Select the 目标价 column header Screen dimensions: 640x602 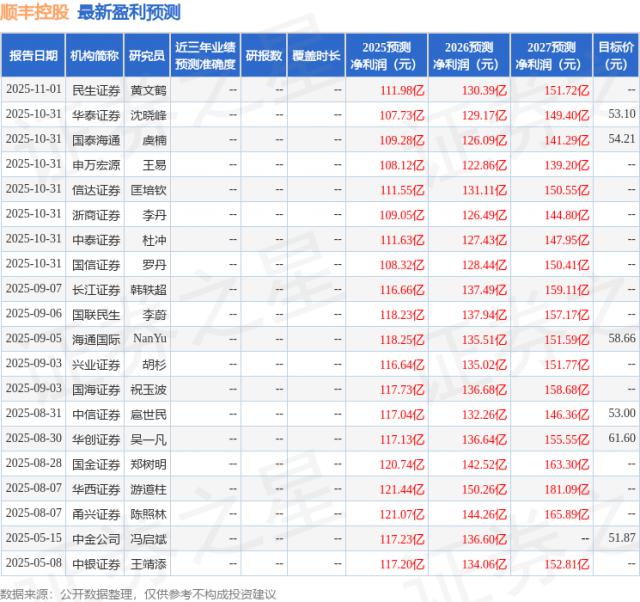coord(616,55)
